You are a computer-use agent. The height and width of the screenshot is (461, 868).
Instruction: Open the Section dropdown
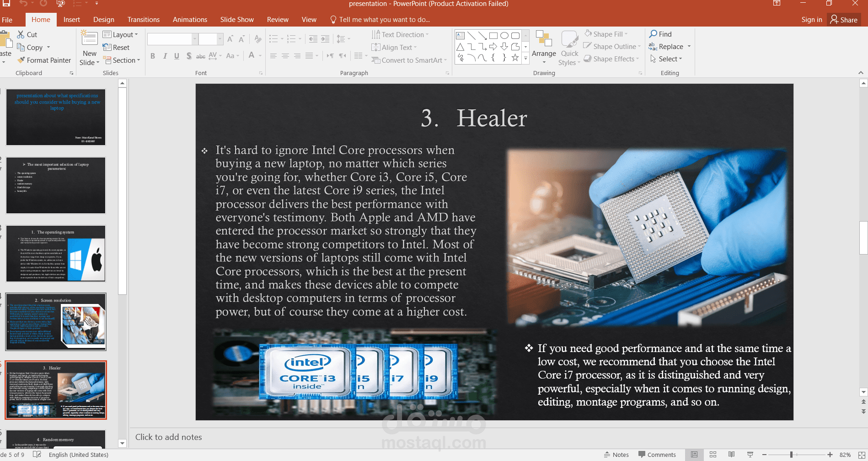pyautogui.click(x=122, y=60)
